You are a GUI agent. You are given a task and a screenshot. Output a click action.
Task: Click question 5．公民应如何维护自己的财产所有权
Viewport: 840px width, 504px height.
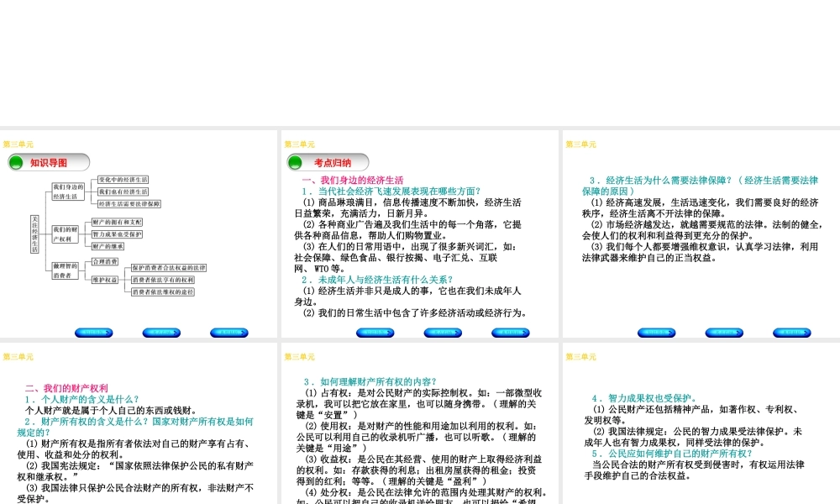pos(672,454)
